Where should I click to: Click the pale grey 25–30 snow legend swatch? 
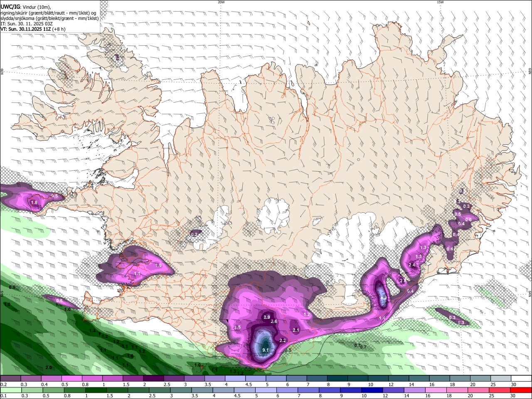pos(501,378)
